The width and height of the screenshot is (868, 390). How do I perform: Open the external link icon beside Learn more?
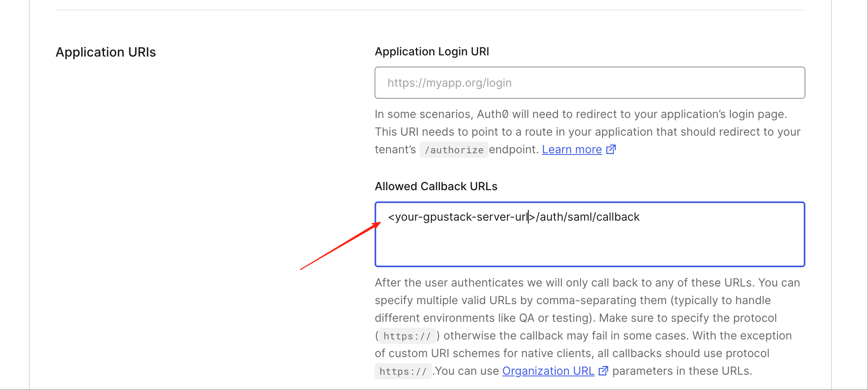point(611,150)
